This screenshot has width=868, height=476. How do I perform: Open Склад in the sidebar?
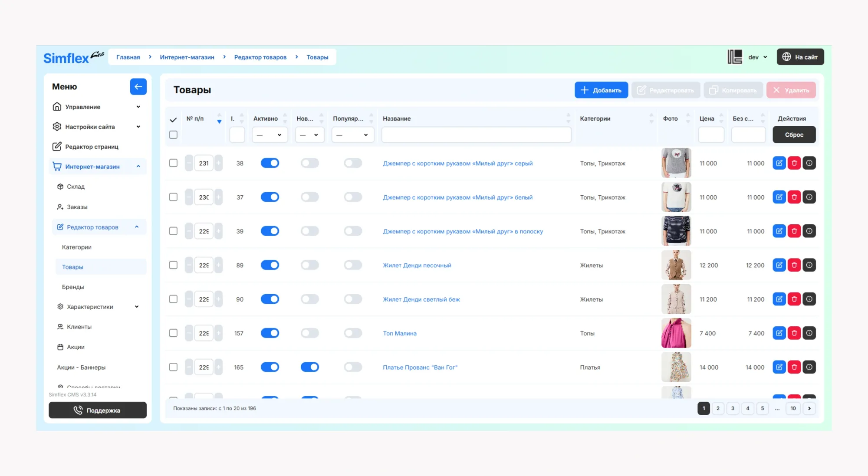(76, 187)
